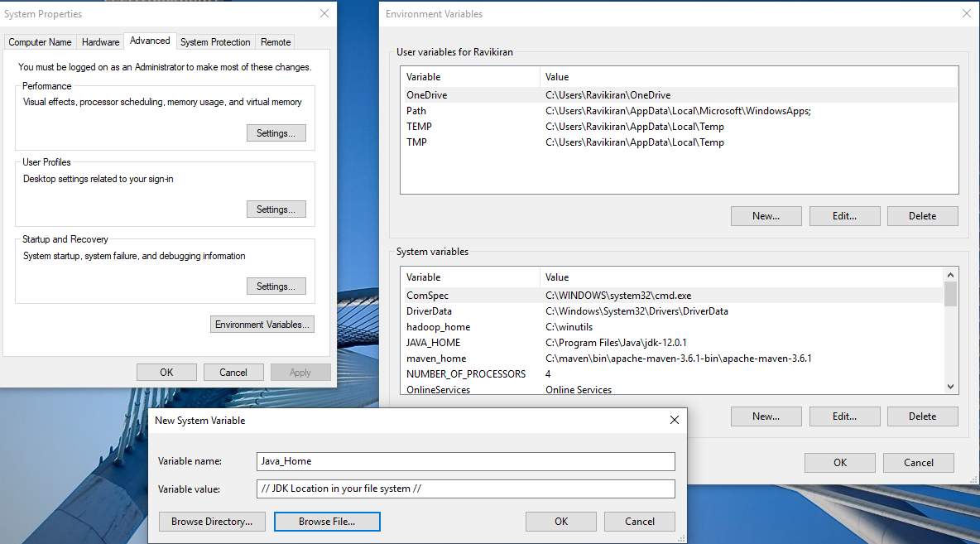
Task: Open Performance Settings button
Action: [x=276, y=133]
